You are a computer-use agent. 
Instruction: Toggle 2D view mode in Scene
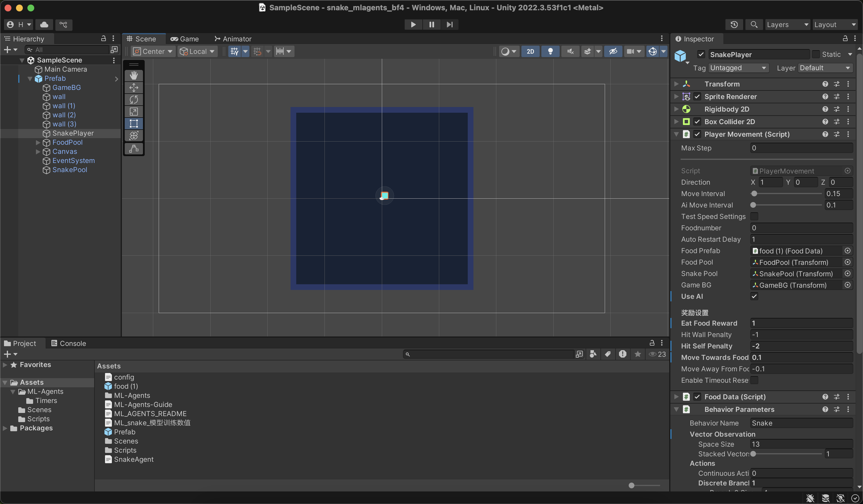pyautogui.click(x=530, y=51)
